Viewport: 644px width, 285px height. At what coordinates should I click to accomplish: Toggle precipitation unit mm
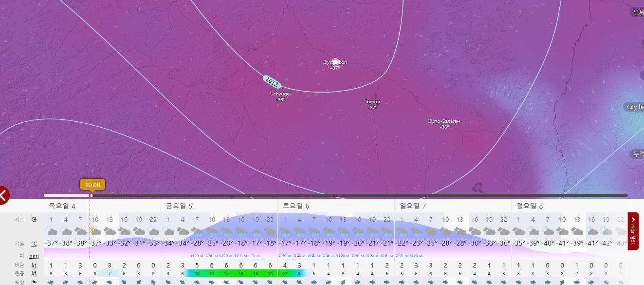coord(34,256)
